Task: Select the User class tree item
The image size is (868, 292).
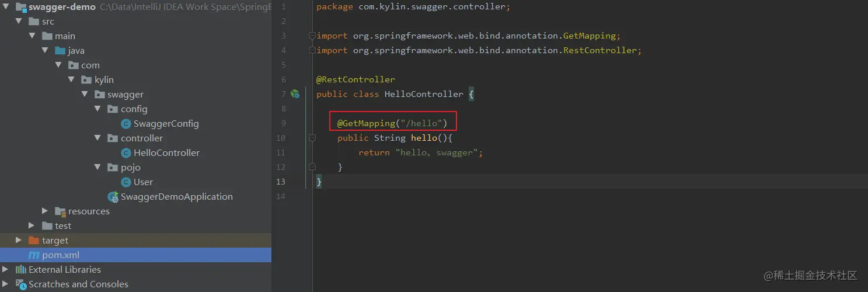Action: pyautogui.click(x=144, y=182)
